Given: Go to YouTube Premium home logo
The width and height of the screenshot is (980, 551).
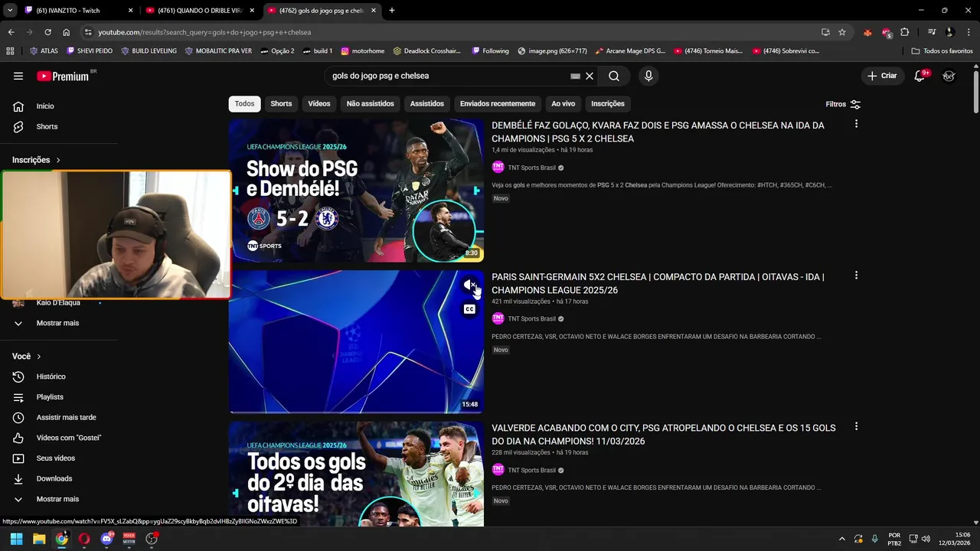Looking at the screenshot, I should tap(63, 76).
